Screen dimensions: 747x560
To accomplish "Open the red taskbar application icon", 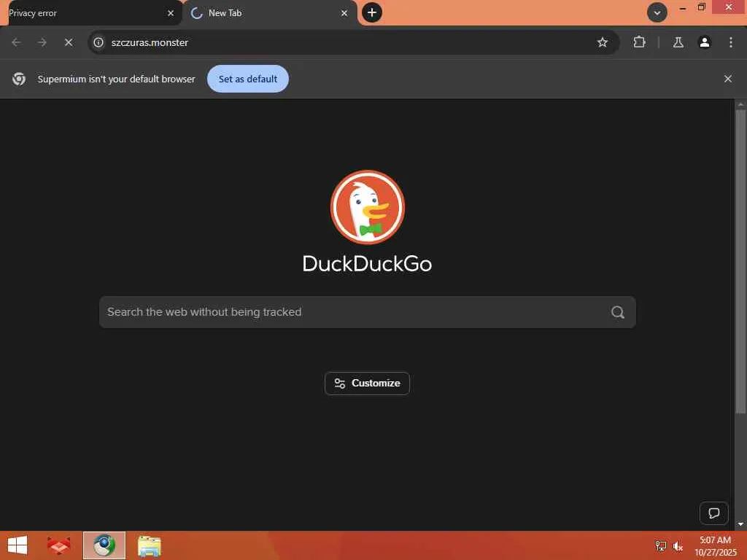I will click(x=58, y=545).
